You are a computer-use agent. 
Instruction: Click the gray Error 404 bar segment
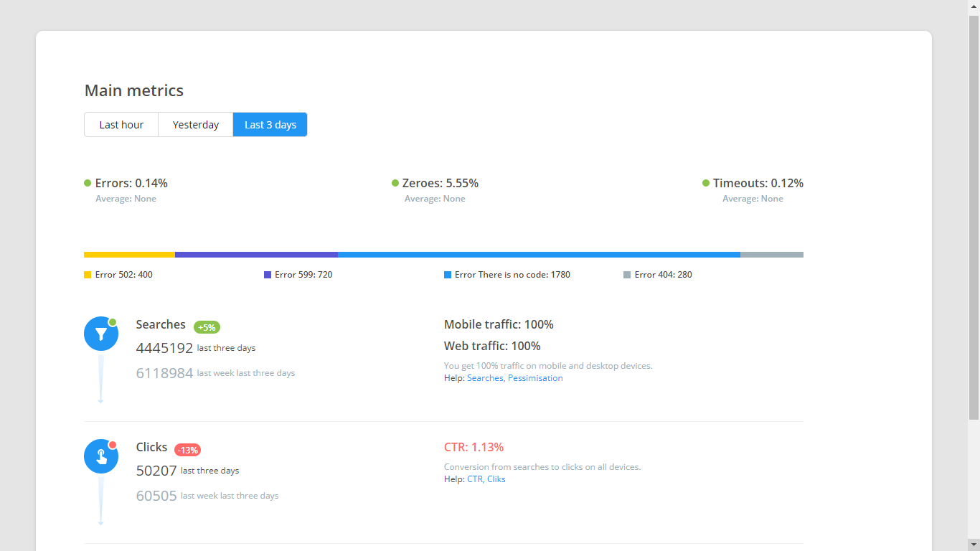click(772, 255)
